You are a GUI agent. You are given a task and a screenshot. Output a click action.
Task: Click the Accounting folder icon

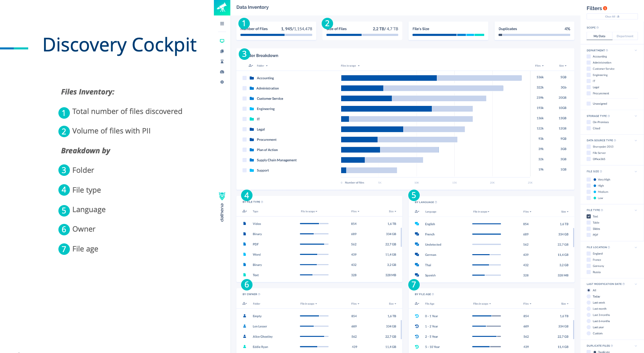pos(252,78)
